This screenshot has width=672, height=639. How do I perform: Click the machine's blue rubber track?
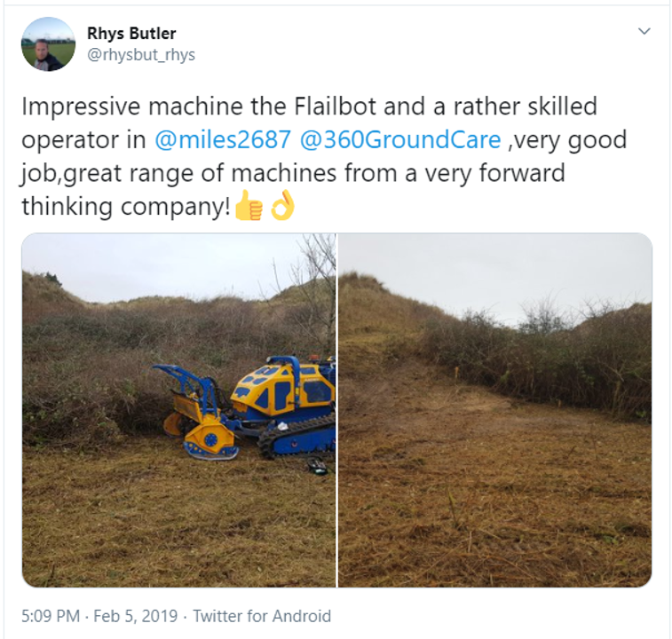(296, 436)
